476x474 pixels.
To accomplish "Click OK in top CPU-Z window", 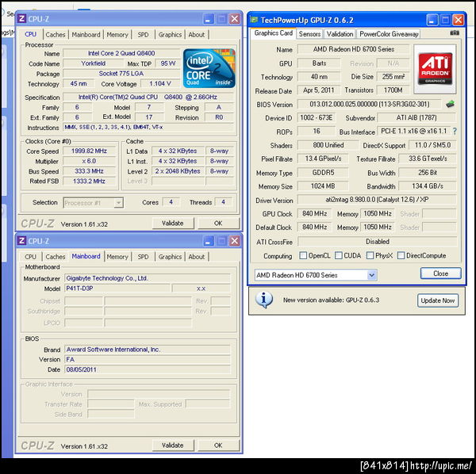I will (218, 224).
